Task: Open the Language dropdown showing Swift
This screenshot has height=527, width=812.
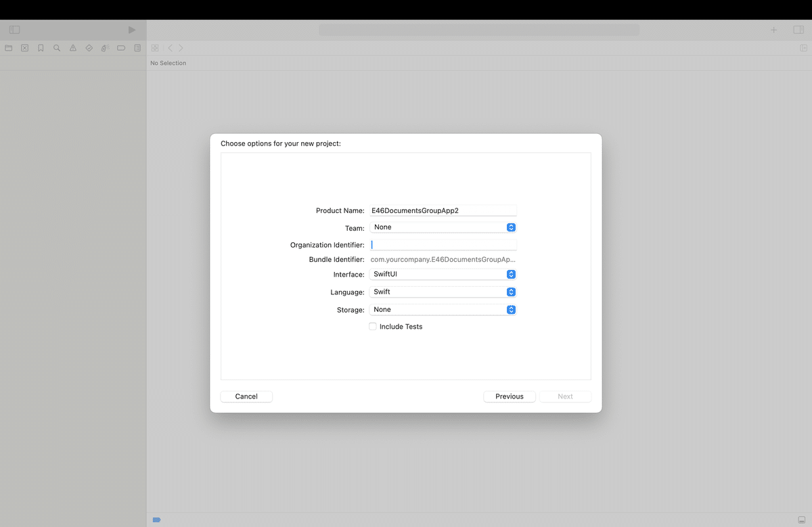Action: click(x=443, y=292)
